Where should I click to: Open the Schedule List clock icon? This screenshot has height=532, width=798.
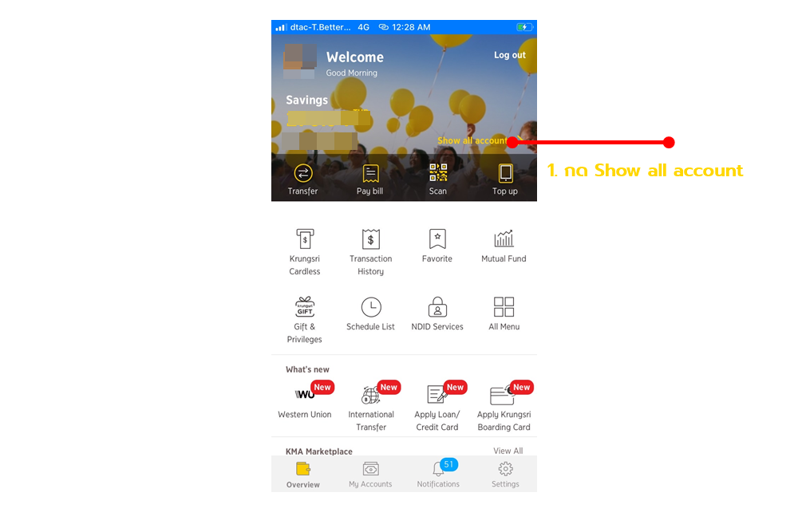click(x=371, y=307)
